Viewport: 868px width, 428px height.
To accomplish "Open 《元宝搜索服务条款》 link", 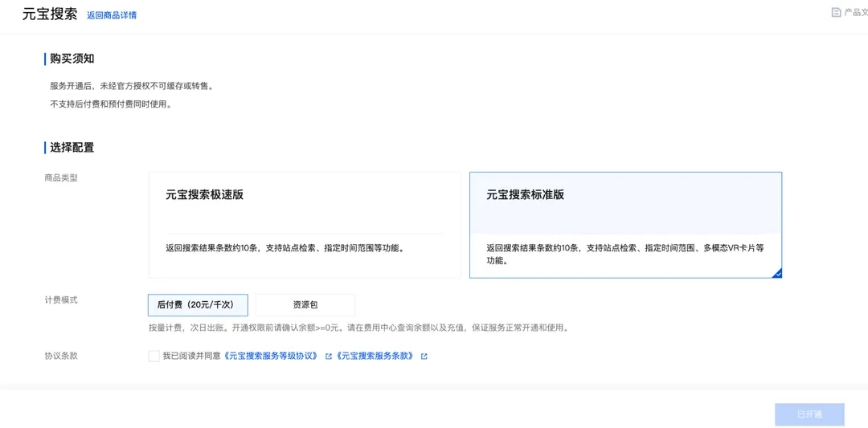I will pyautogui.click(x=375, y=356).
